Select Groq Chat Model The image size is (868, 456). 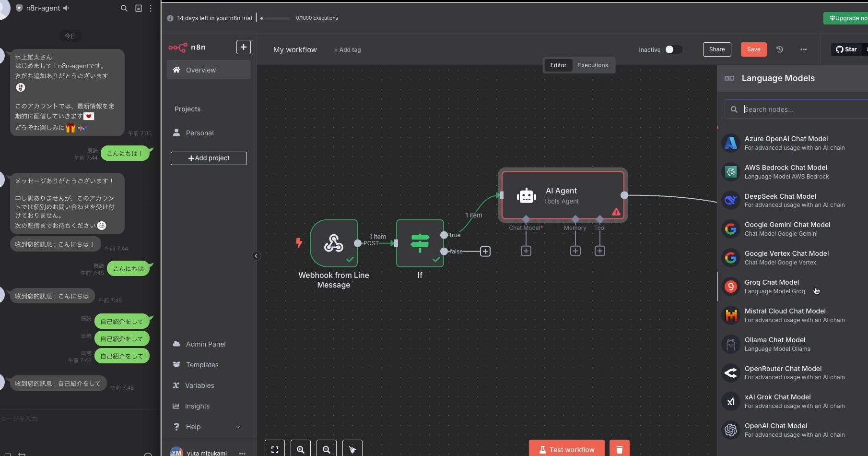(x=793, y=287)
